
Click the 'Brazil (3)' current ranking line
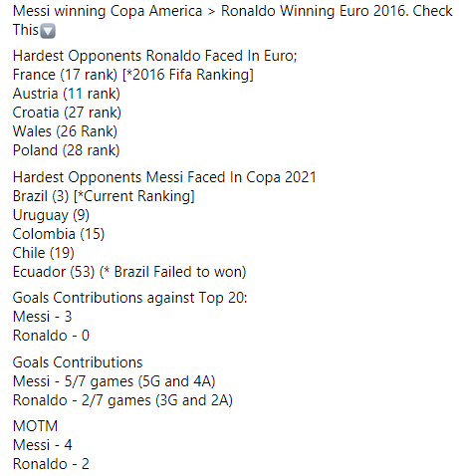[104, 196]
